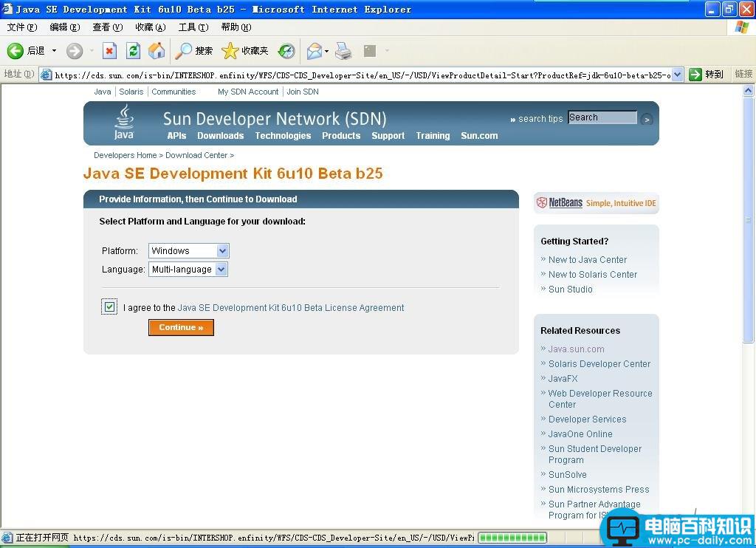This screenshot has height=548, width=756.
Task: Open the Developer Services link
Action: point(587,419)
